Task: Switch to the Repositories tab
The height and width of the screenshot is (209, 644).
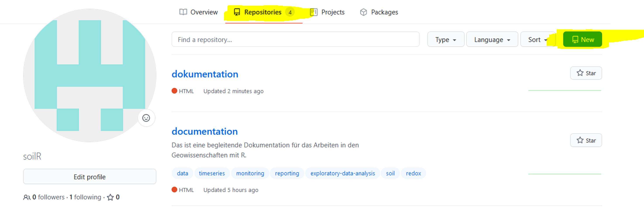Action: point(264,12)
